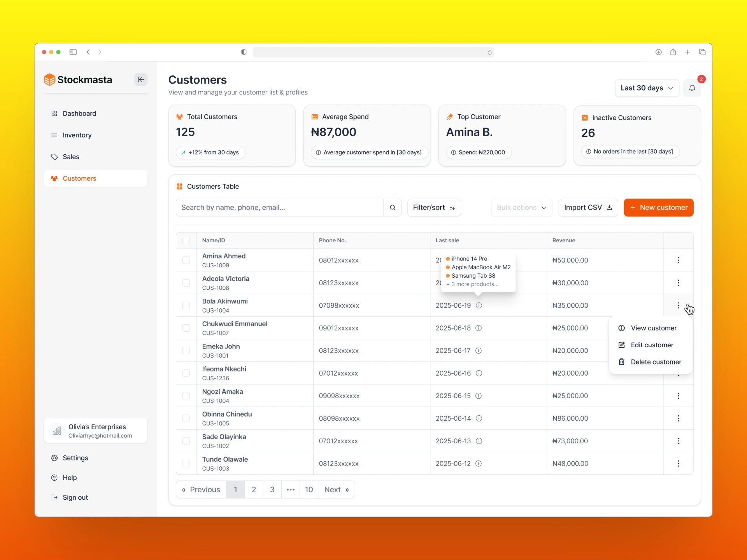The height and width of the screenshot is (560, 747).
Task: Open the Bulk actions dropdown
Action: tap(521, 208)
